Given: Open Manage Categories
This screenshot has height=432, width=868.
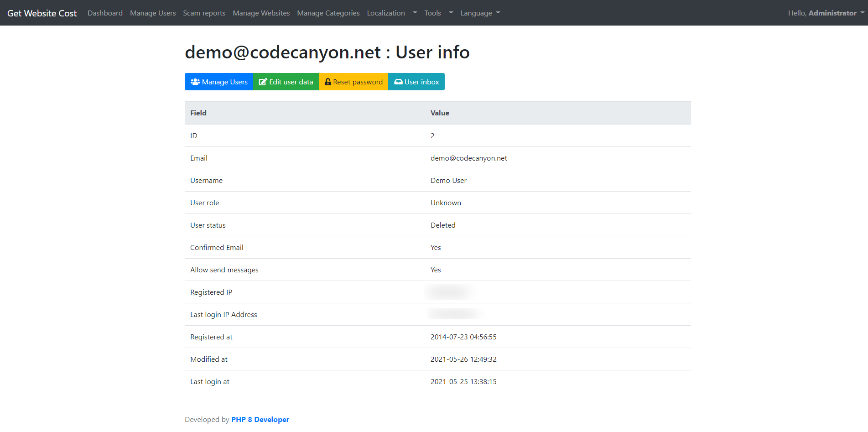Looking at the screenshot, I should coord(328,13).
